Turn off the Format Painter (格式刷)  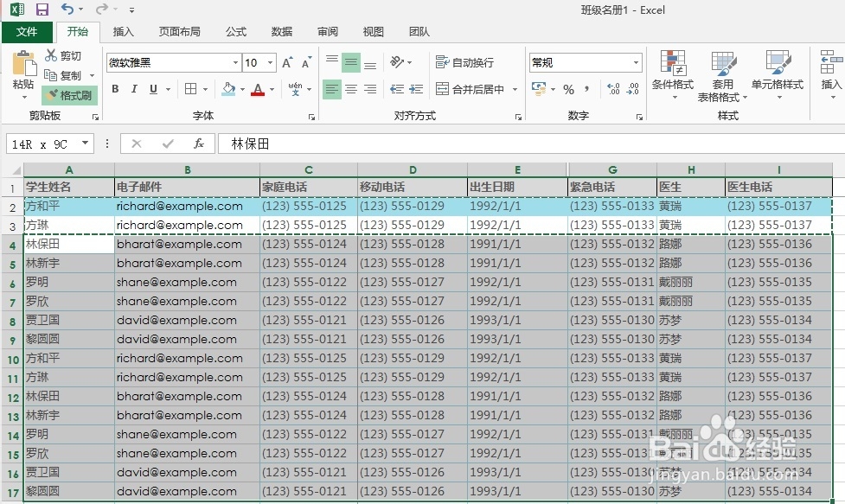click(69, 95)
